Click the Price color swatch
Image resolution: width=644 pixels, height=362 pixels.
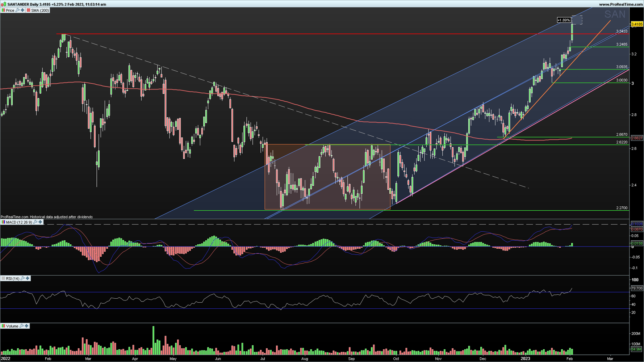(x=3, y=10)
